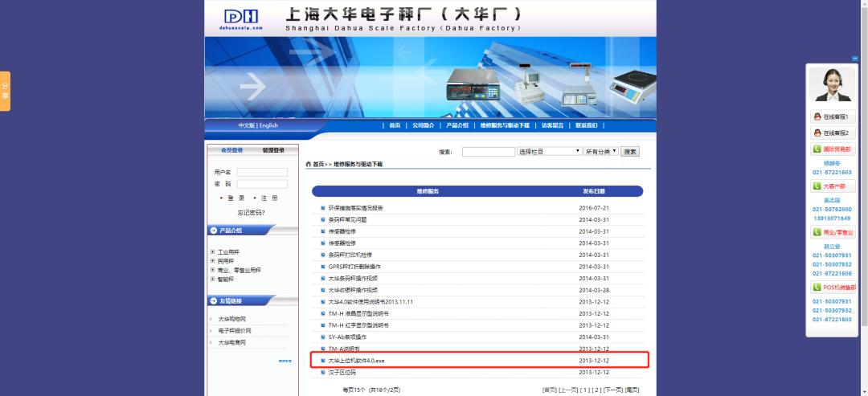Click the username input field
Image resolution: width=868 pixels, height=396 pixels.
pyautogui.click(x=262, y=172)
